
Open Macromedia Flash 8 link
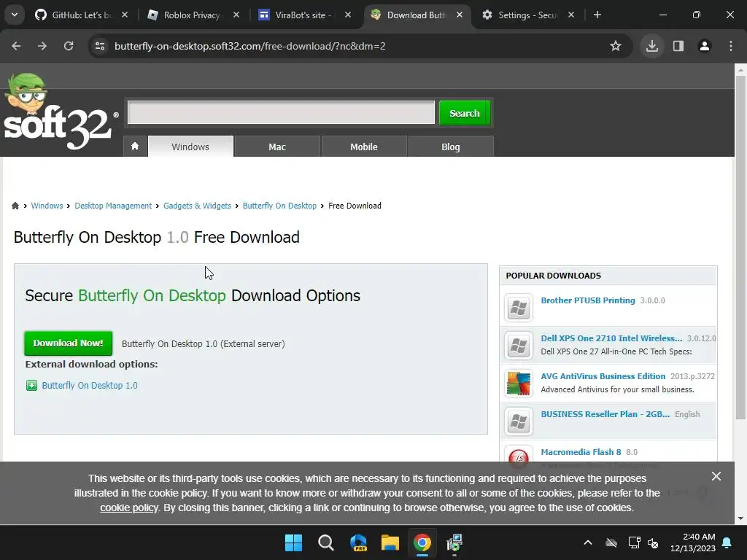[581, 452]
